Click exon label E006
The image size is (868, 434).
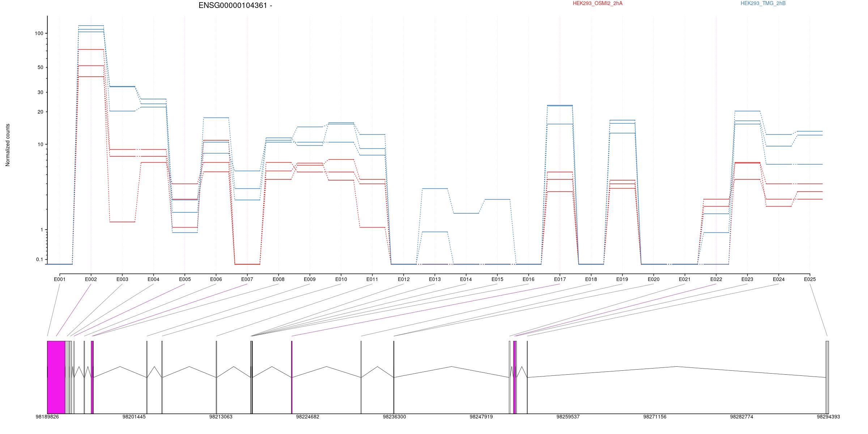click(x=216, y=279)
